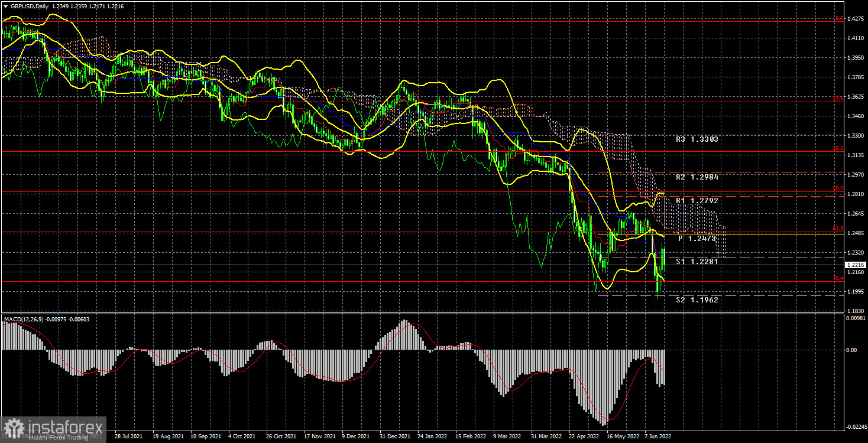
Task: Click the 31 Dec 2021 date label
Action: point(394,437)
